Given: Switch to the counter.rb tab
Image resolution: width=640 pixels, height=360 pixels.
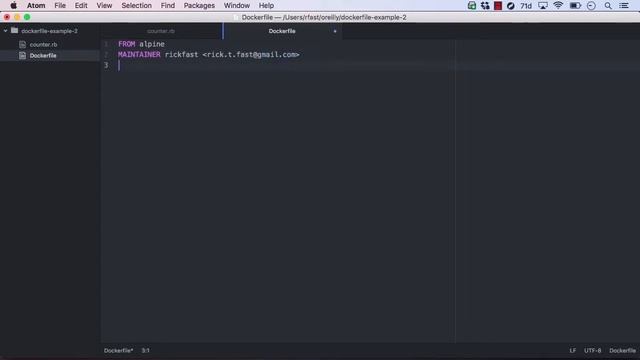Looking at the screenshot, I should pyautogui.click(x=161, y=31).
